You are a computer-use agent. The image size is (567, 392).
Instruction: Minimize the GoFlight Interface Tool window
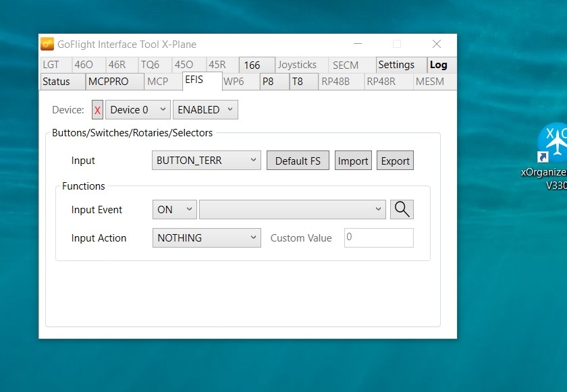[358, 44]
